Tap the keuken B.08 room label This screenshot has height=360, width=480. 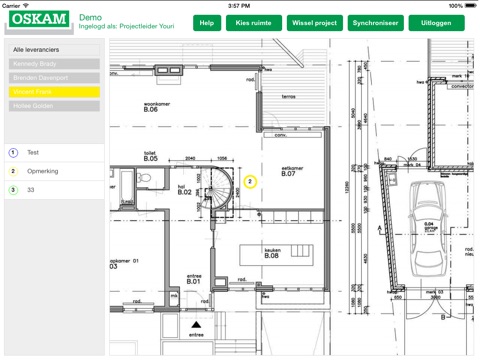point(272,253)
